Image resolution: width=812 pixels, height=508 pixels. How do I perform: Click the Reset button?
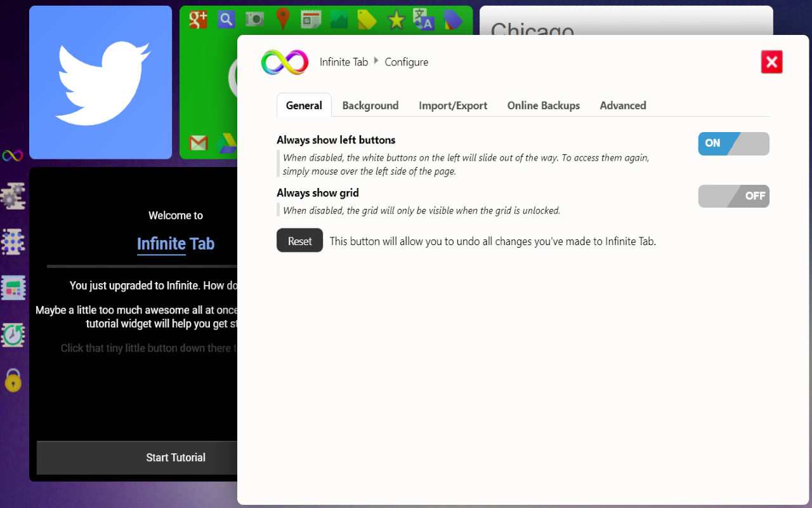click(299, 241)
